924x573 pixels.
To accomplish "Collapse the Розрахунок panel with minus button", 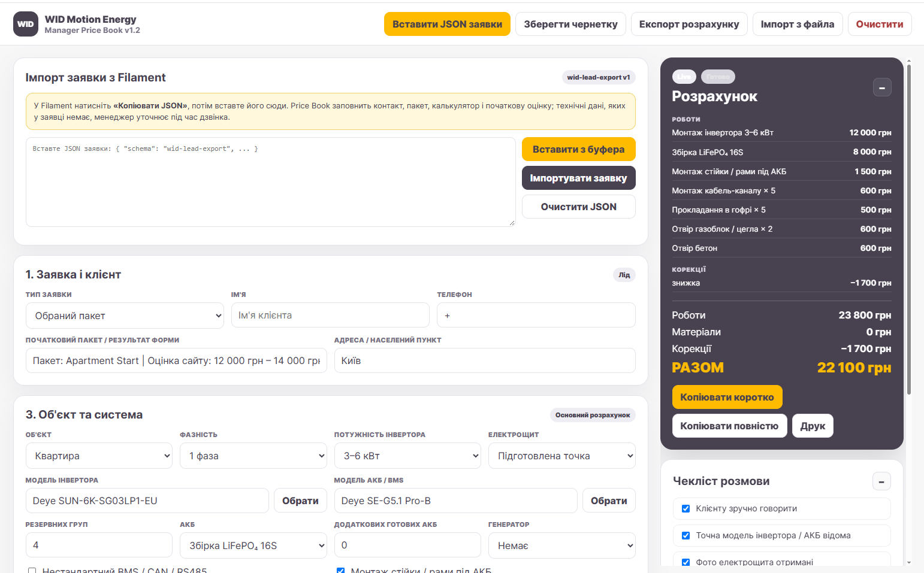I will pyautogui.click(x=882, y=87).
